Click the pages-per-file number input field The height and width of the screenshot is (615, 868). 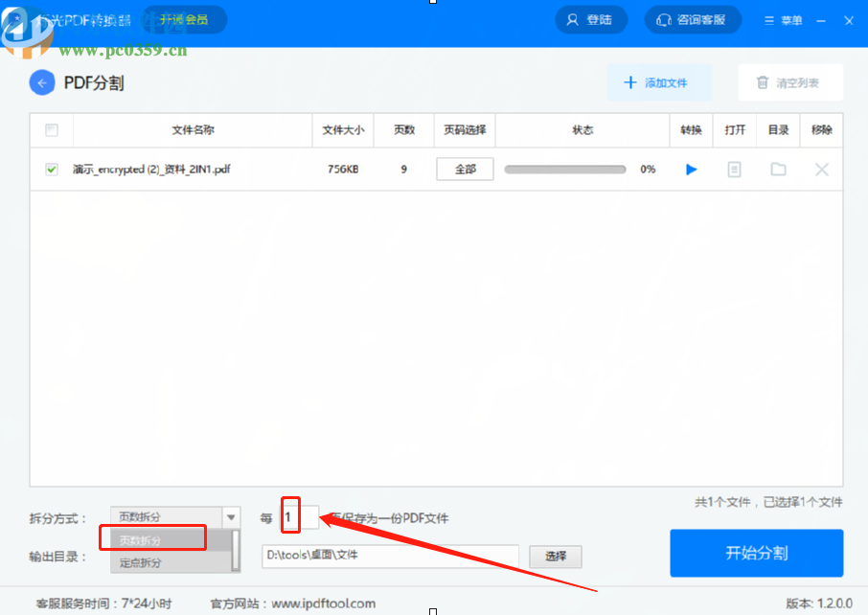tap(299, 517)
